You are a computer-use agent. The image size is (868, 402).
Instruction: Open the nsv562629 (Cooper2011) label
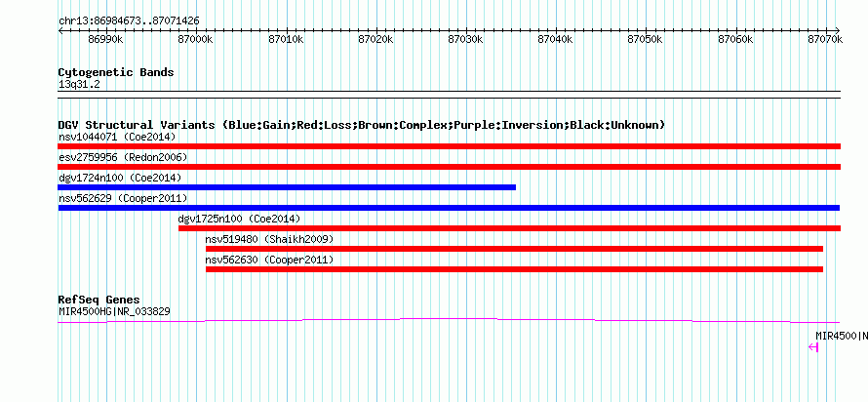[x=123, y=198]
